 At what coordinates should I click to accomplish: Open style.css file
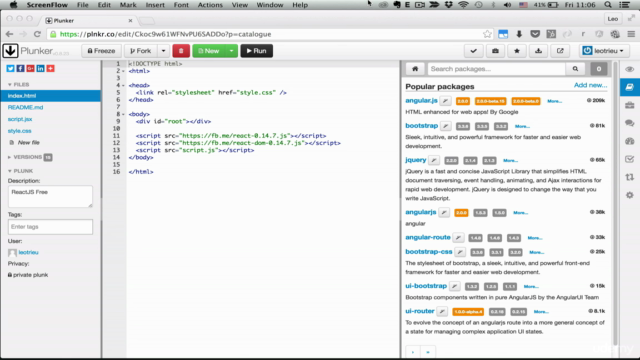coord(20,131)
